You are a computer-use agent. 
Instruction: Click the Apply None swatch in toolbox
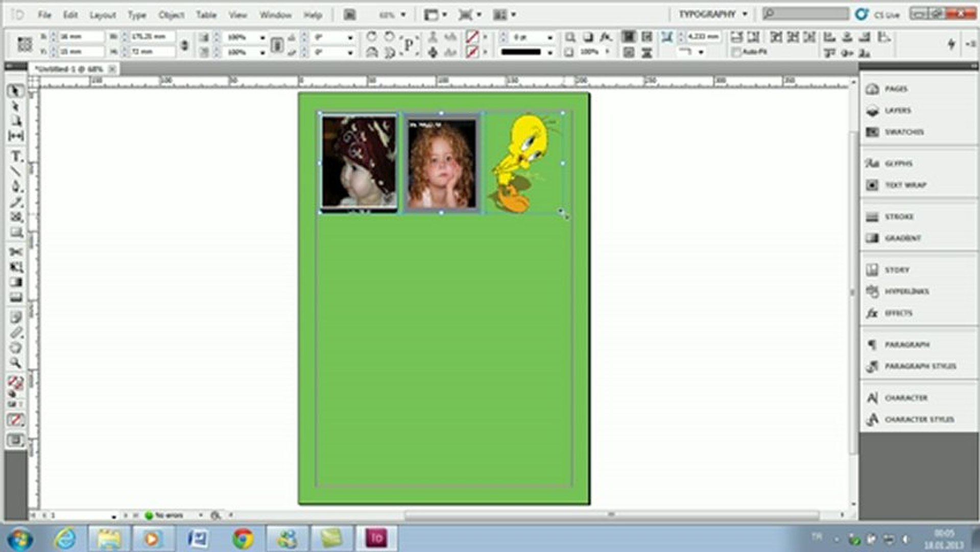(x=15, y=420)
